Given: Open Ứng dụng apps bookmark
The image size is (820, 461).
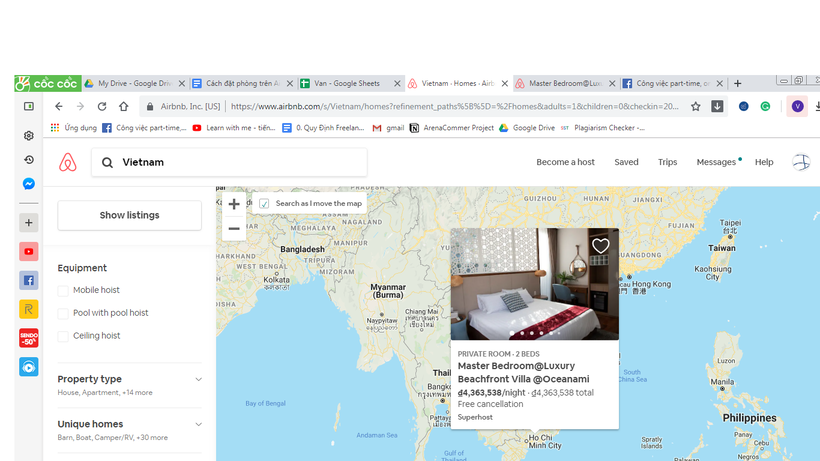Looking at the screenshot, I should pos(74,128).
